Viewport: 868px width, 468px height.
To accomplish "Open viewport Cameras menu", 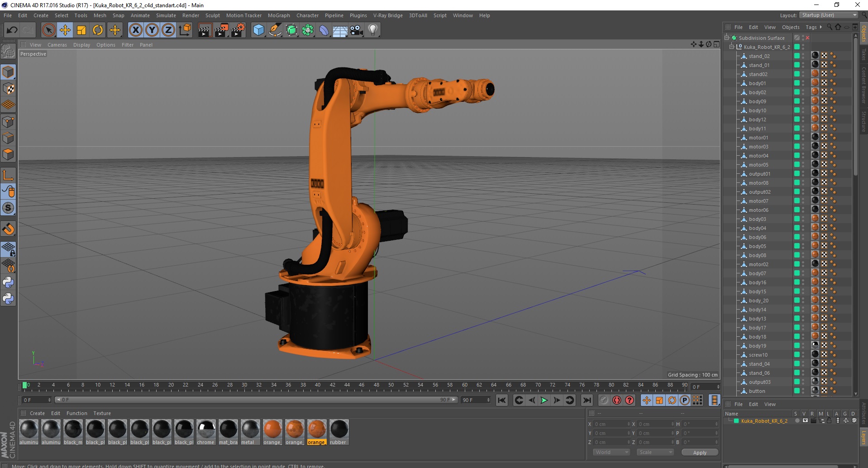I will [57, 45].
